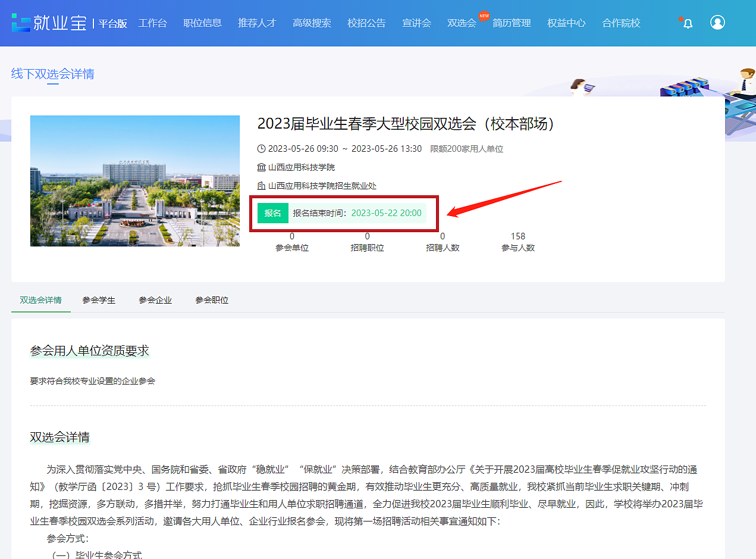Open 合作院校 navigation item

click(x=621, y=23)
